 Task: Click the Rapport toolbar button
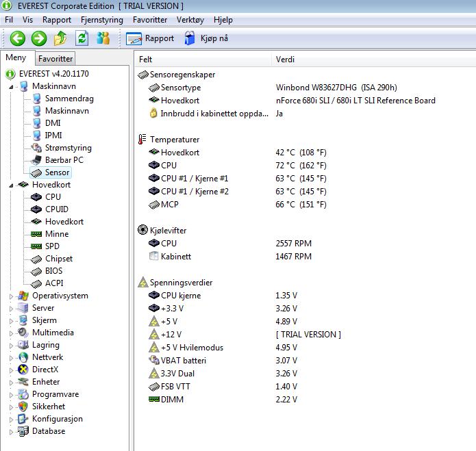coord(150,38)
